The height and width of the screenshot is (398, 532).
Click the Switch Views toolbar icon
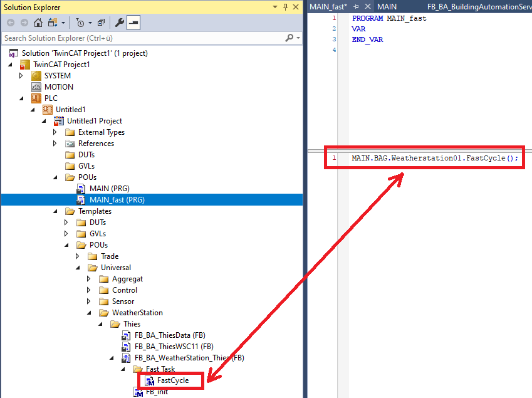(53, 23)
